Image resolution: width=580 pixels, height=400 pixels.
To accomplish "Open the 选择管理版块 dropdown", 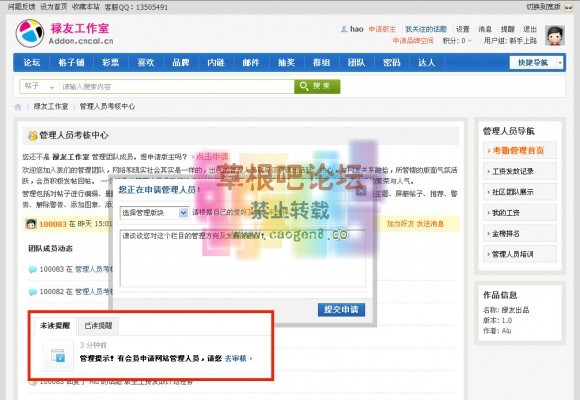I will click(x=154, y=213).
